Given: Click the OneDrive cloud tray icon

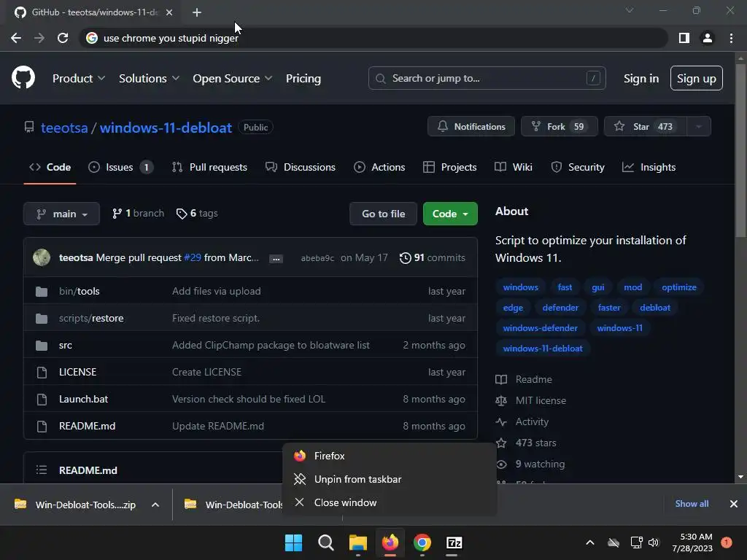Looking at the screenshot, I should point(614,542).
